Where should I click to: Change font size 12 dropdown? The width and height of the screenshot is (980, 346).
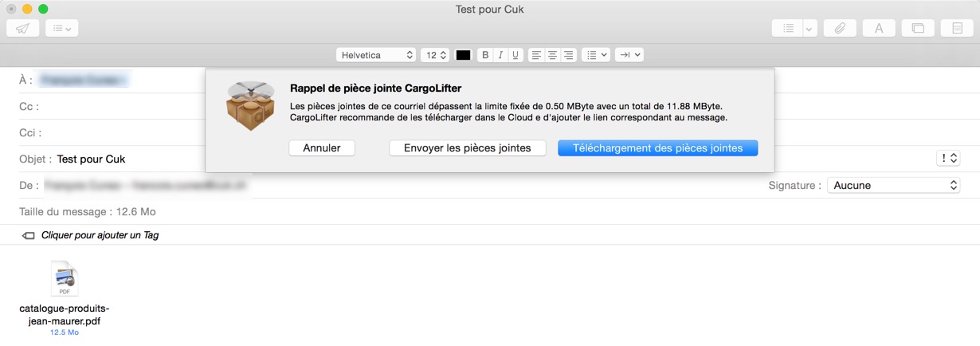(x=435, y=55)
